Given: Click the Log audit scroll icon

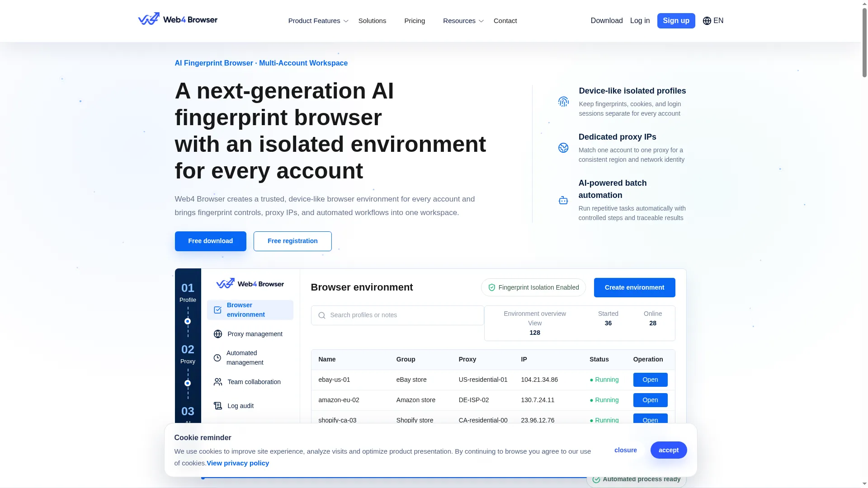Looking at the screenshot, I should tap(218, 406).
